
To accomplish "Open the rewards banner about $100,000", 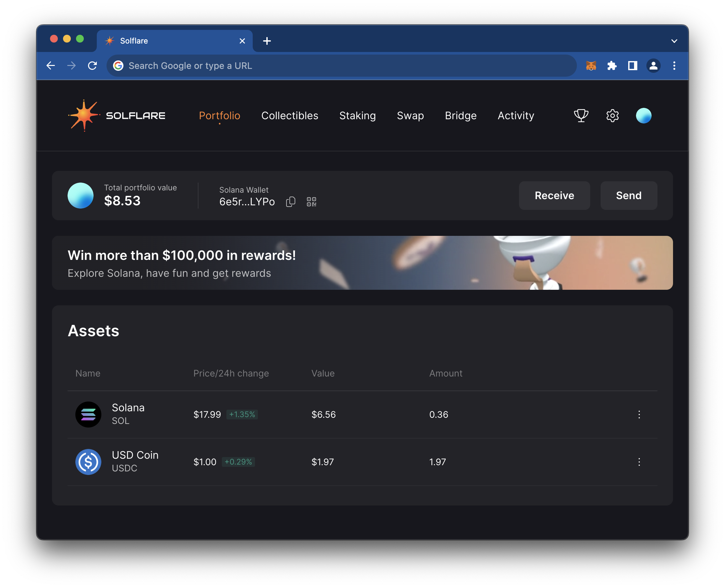I will (x=362, y=263).
